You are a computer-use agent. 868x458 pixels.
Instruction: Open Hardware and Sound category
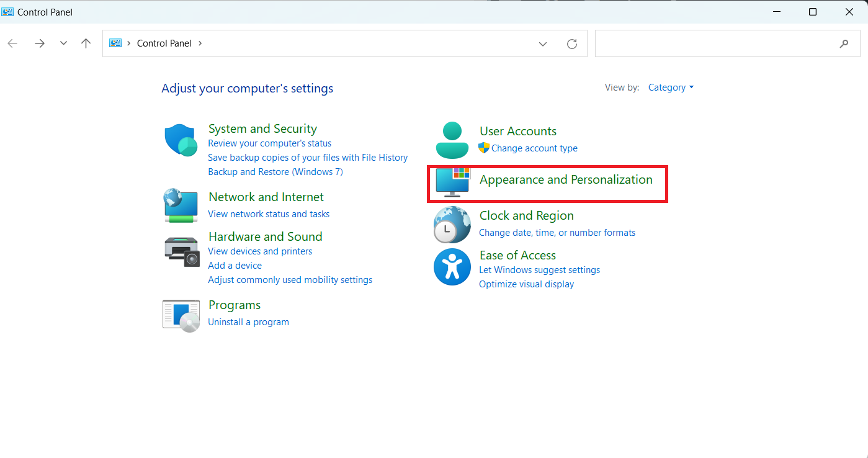coord(266,236)
